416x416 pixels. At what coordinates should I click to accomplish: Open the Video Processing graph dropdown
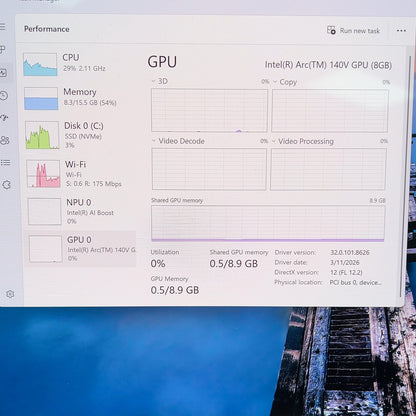[303, 141]
